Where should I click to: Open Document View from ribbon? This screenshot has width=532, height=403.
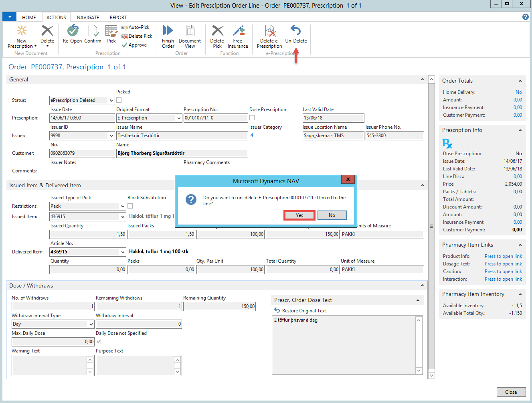(x=190, y=31)
